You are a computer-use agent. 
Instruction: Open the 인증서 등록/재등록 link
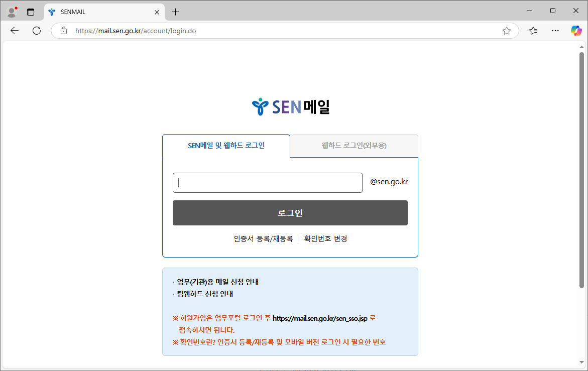tap(264, 238)
